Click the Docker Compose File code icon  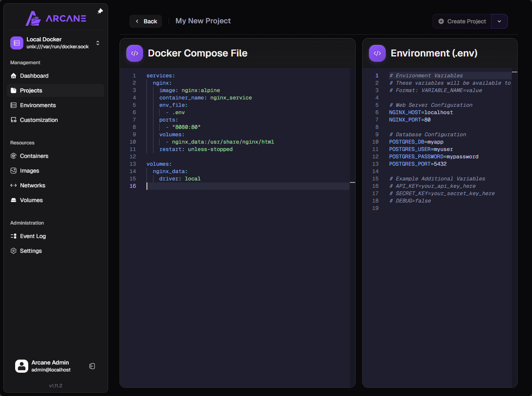(135, 53)
